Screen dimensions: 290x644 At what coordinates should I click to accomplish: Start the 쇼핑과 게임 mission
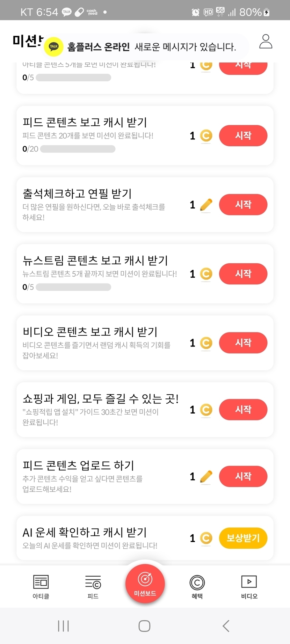(x=243, y=409)
